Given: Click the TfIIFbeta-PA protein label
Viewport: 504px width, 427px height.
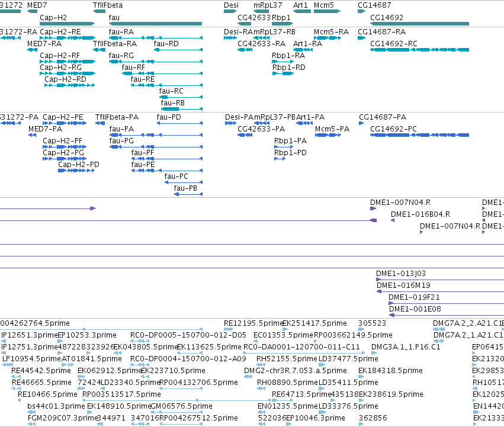Looking at the screenshot, I should tap(117, 117).
